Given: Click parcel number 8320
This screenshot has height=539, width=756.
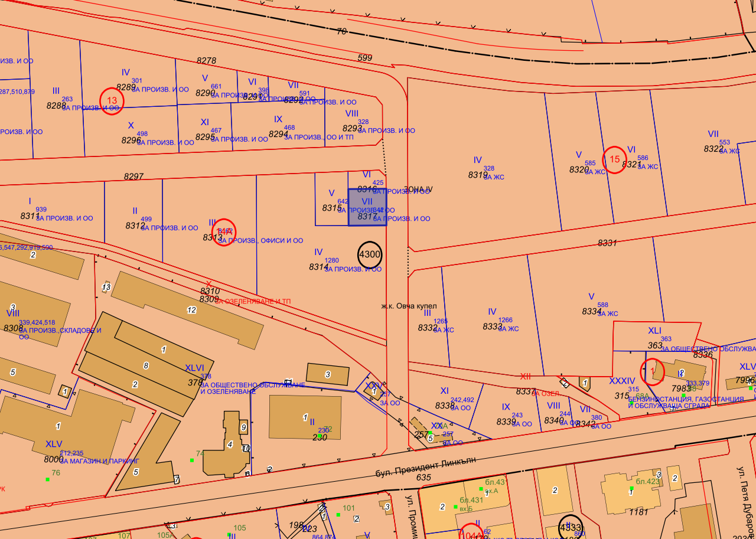Looking at the screenshot, I should [579, 169].
